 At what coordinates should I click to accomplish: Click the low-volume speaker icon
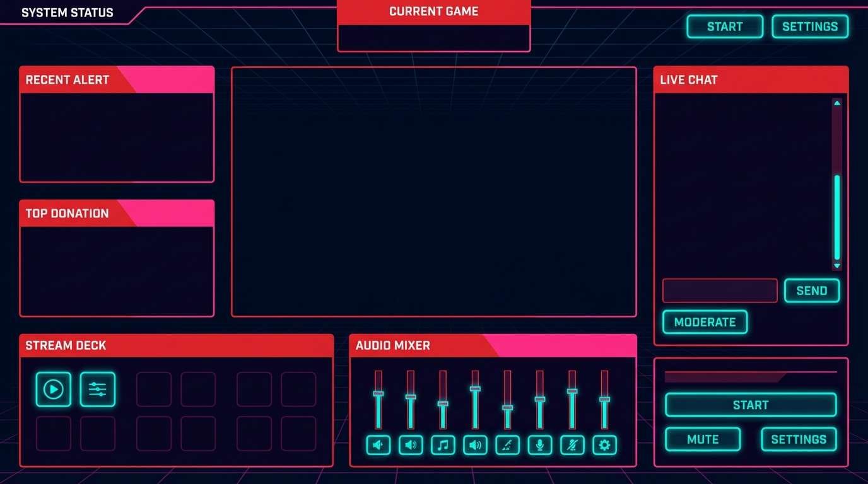click(x=378, y=446)
